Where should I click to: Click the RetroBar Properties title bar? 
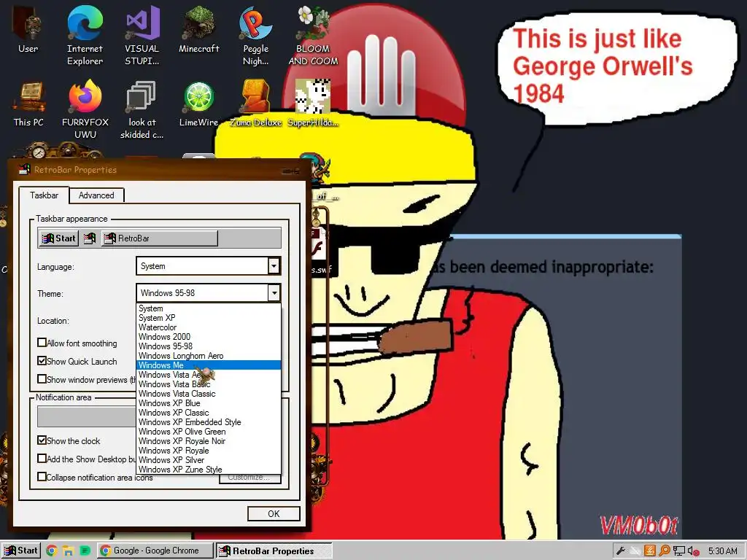tap(160, 169)
